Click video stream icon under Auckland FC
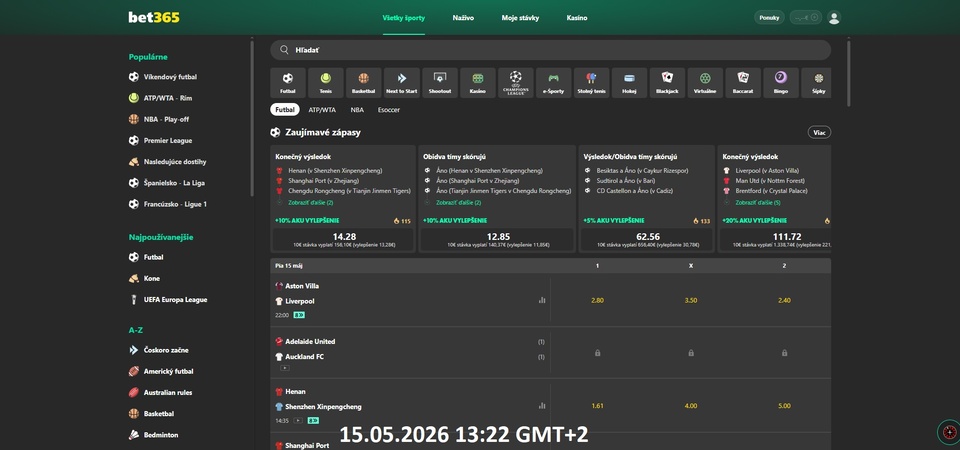The image size is (960, 450). 285,368
